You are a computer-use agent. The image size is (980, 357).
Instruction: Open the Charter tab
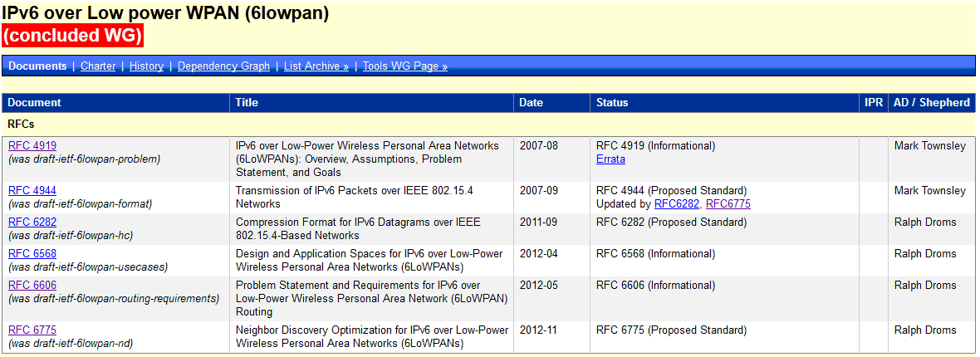tap(98, 66)
